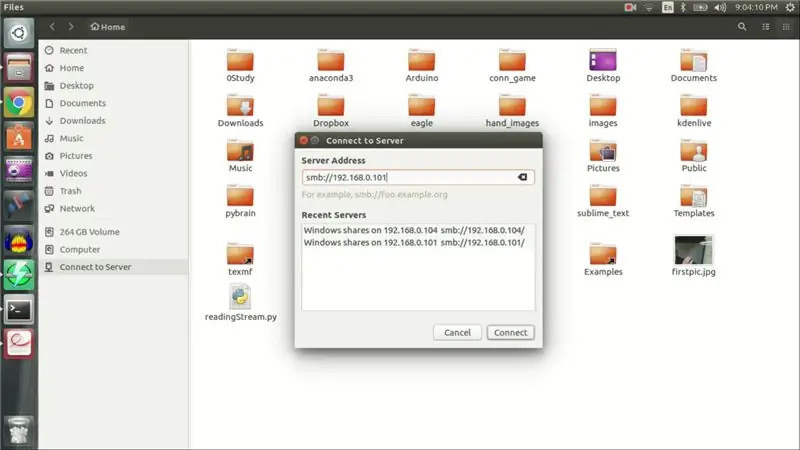
Task: Open Computer in the sidebar
Action: (80, 249)
